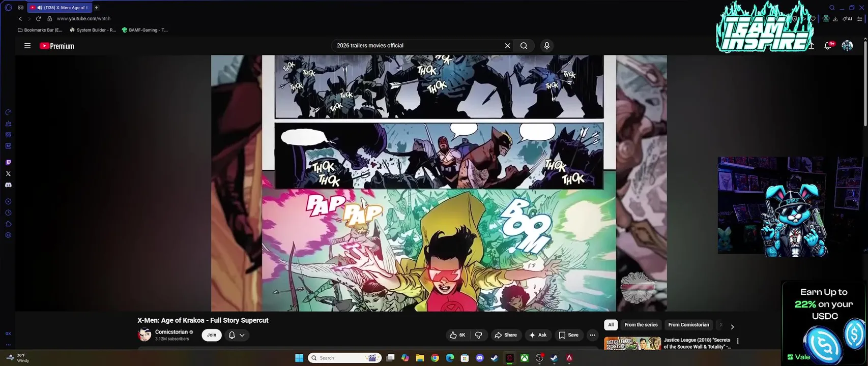
Task: Open browser tab search magnifier
Action: click(832, 8)
